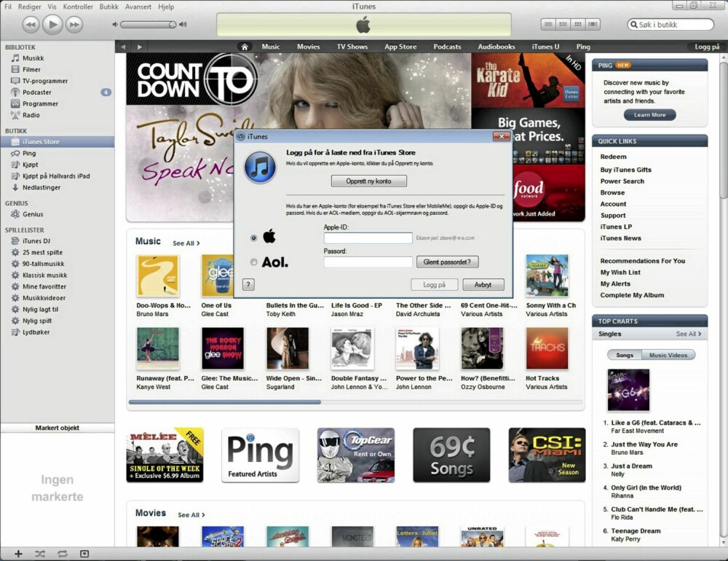Open Power Search quick link
Viewport: 728px width, 561px height.
[x=622, y=181]
